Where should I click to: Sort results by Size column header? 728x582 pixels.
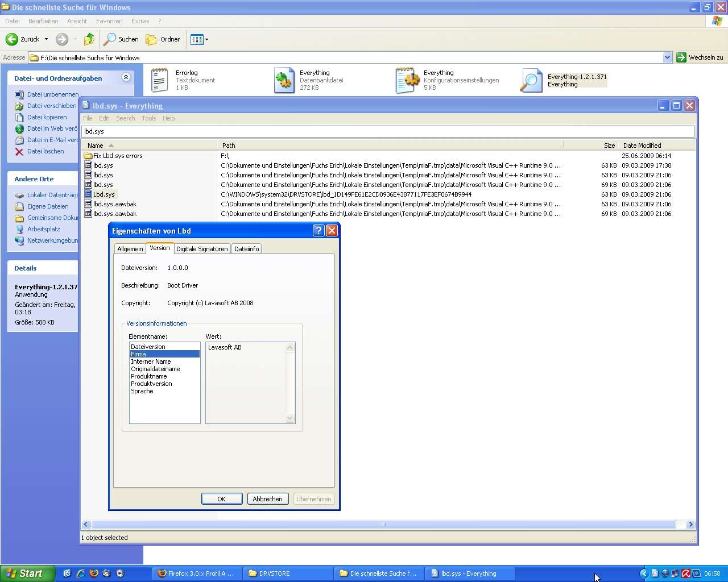click(590, 145)
